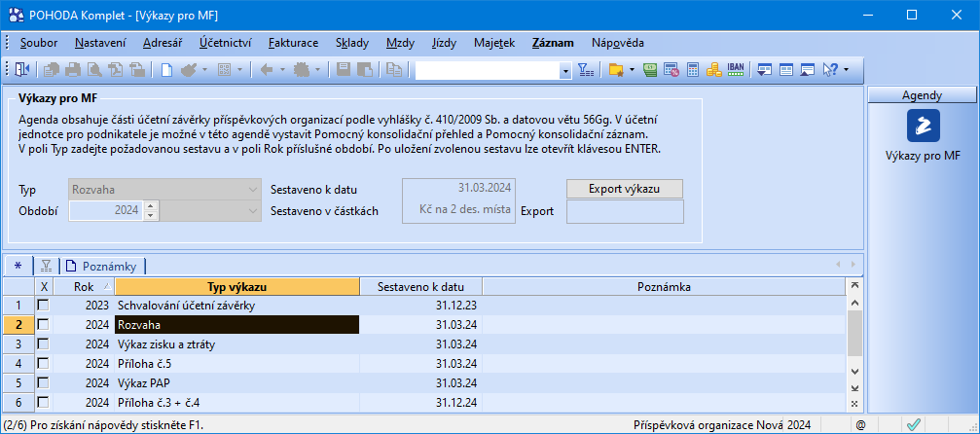Viewport: 980px width, 434px height.
Task: Tick checkbox for the Rozvaha row
Action: pyautogui.click(x=43, y=325)
